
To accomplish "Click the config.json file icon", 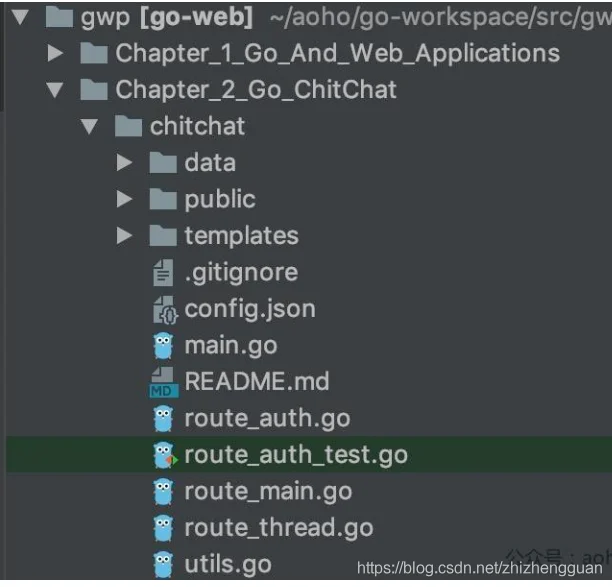I will point(165,310).
